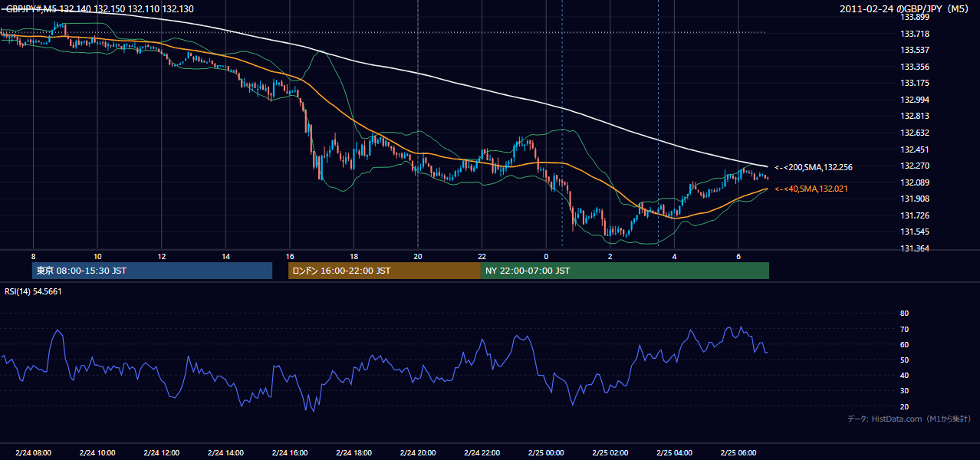The image size is (980, 460).
Task: Click price axis value 131.545
Action: click(915, 232)
